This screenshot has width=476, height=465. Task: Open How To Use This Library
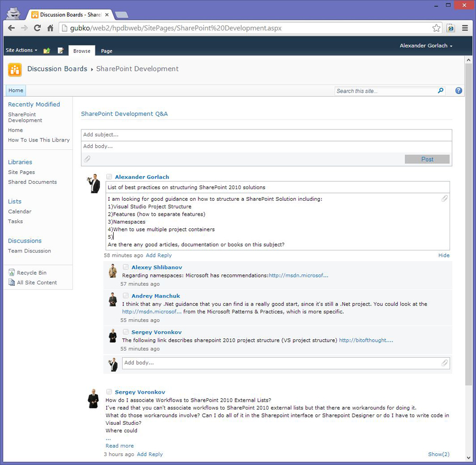click(39, 140)
